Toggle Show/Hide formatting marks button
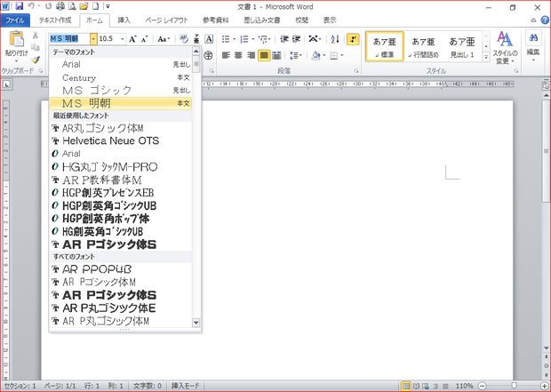 point(353,39)
